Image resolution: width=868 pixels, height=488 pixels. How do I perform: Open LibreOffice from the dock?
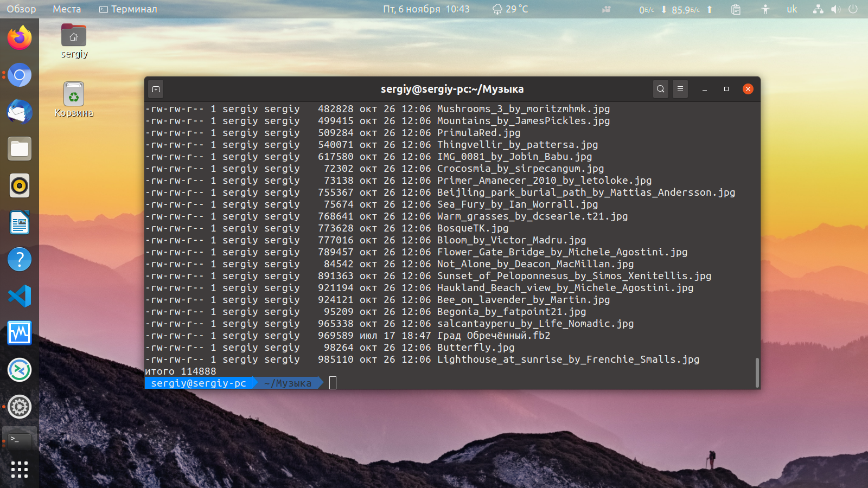[x=20, y=222]
